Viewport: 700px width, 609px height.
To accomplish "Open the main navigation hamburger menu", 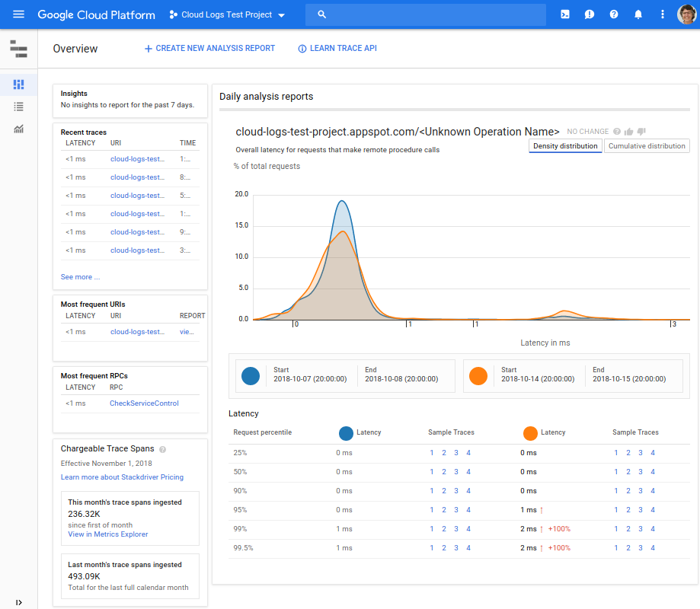I will pyautogui.click(x=18, y=14).
